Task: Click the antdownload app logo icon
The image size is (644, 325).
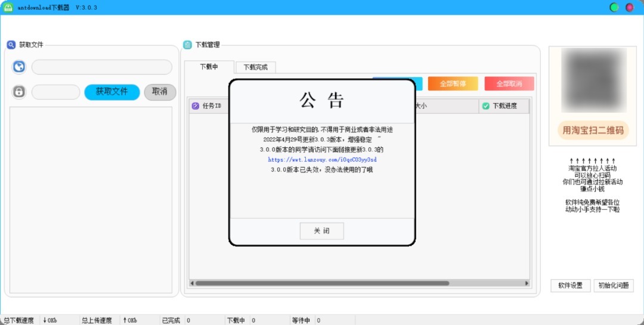Action: (8, 7)
